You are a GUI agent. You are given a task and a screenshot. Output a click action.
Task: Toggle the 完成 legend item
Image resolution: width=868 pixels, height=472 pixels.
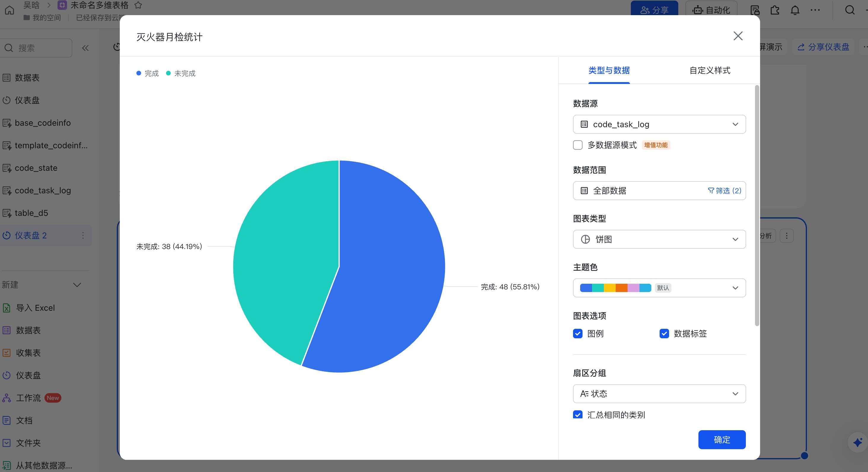(148, 74)
